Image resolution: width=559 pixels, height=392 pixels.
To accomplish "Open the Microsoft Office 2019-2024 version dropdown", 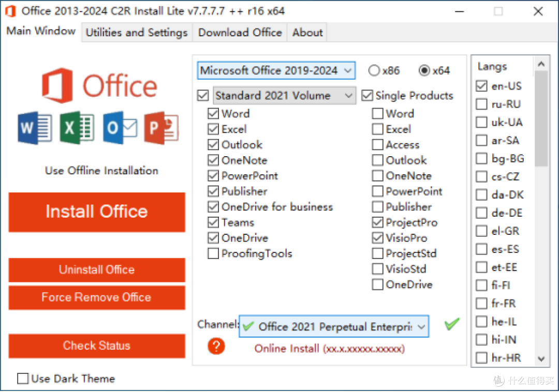I will pos(276,70).
